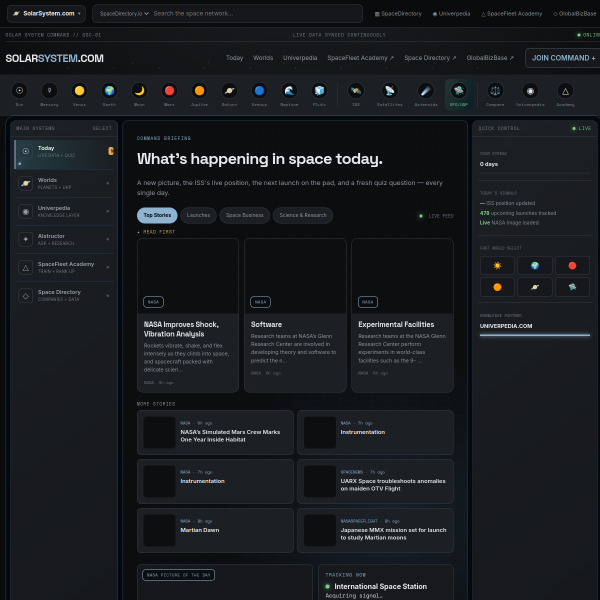
Task: Click the NASA Picture of the Day badge
Action: tap(178, 575)
